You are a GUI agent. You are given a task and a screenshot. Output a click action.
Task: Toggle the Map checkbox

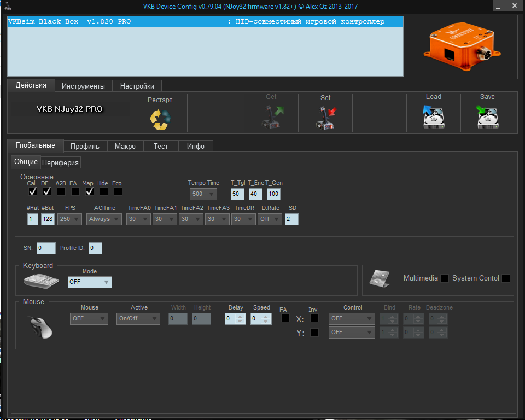click(x=89, y=191)
